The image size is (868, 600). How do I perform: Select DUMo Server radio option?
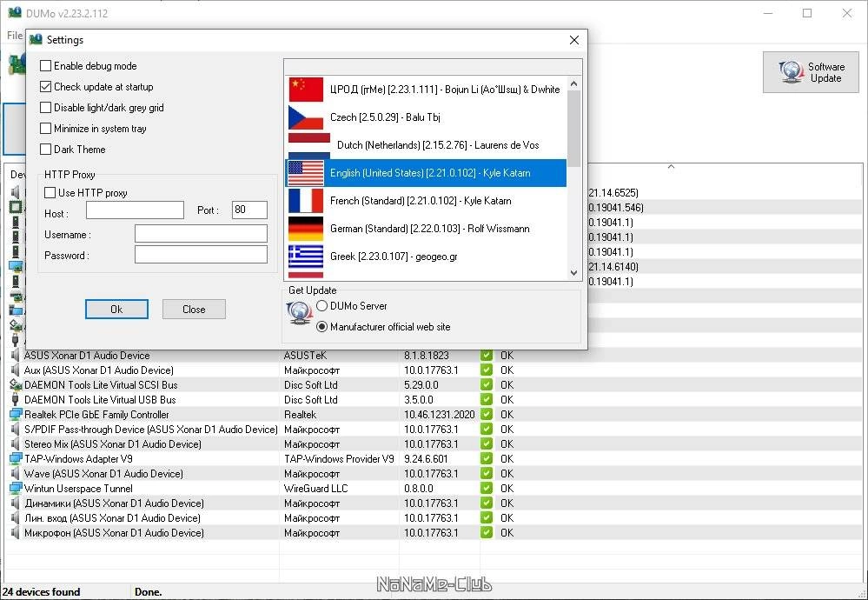[321, 306]
